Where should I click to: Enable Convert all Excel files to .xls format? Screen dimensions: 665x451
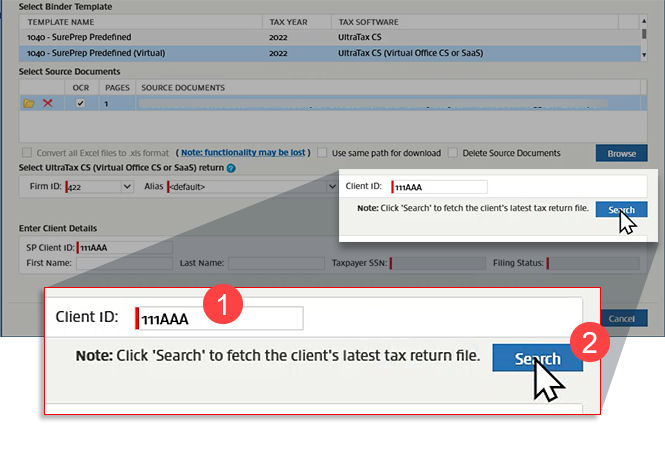pos(27,153)
